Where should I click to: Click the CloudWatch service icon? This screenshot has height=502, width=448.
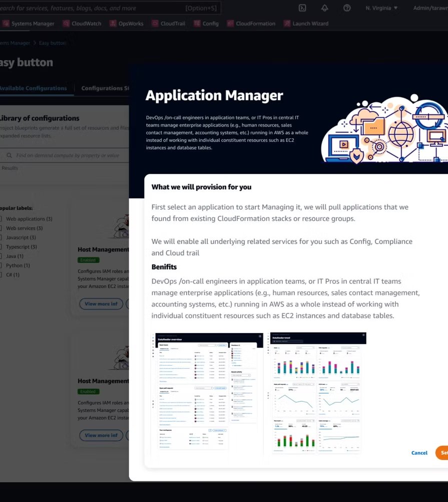66,24
